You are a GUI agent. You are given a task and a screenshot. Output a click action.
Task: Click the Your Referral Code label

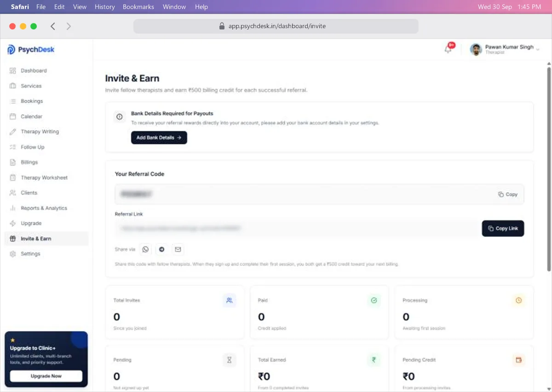[139, 174]
